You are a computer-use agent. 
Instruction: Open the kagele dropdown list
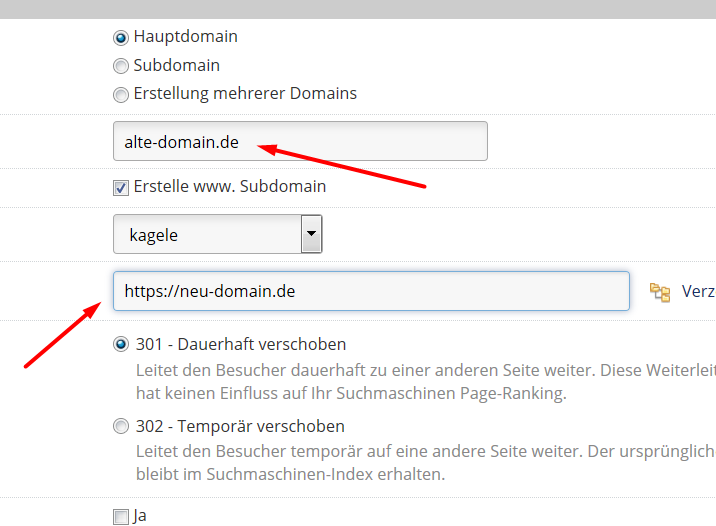(x=207, y=235)
